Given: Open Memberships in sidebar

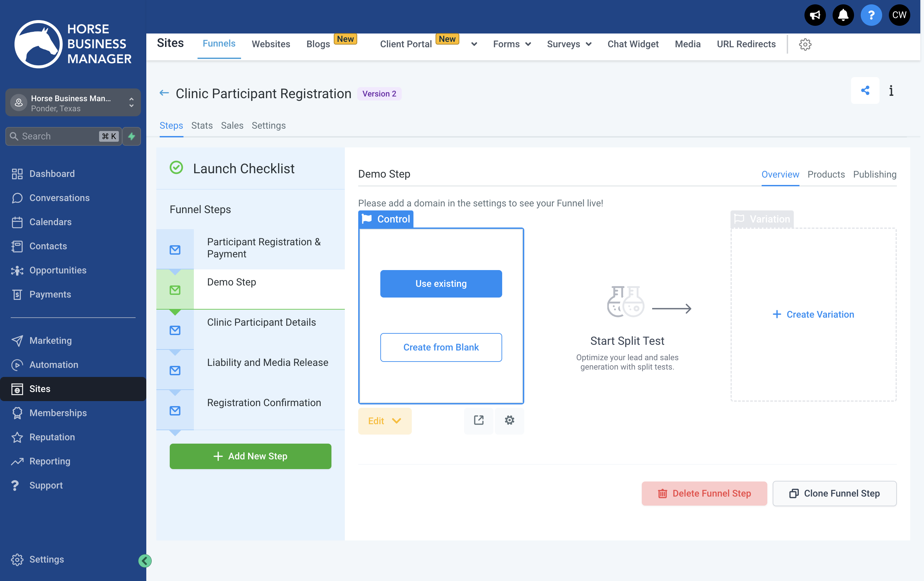Looking at the screenshot, I should (58, 413).
